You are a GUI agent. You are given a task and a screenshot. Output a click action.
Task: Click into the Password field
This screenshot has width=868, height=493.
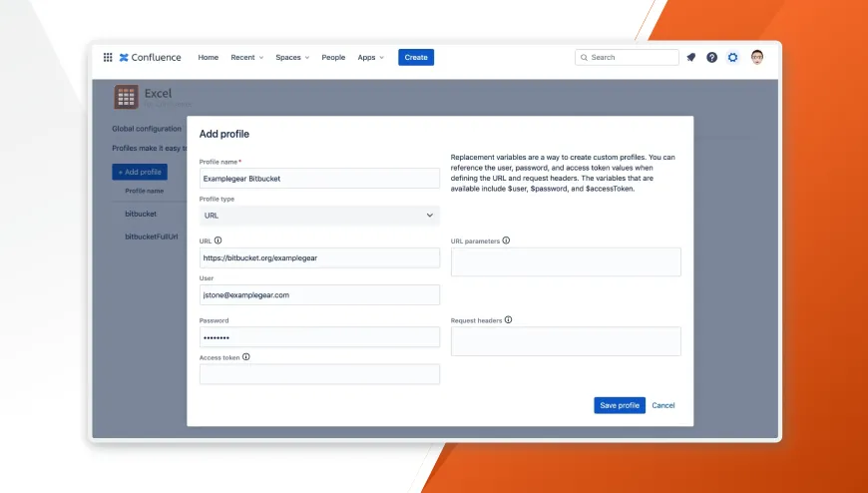pyautogui.click(x=319, y=336)
